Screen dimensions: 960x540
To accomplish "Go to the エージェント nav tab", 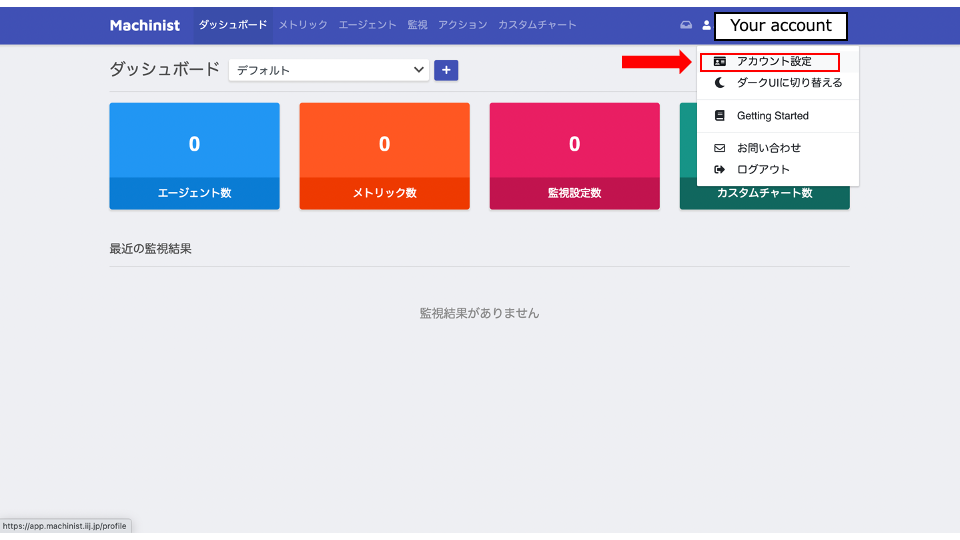I will pyautogui.click(x=367, y=25).
